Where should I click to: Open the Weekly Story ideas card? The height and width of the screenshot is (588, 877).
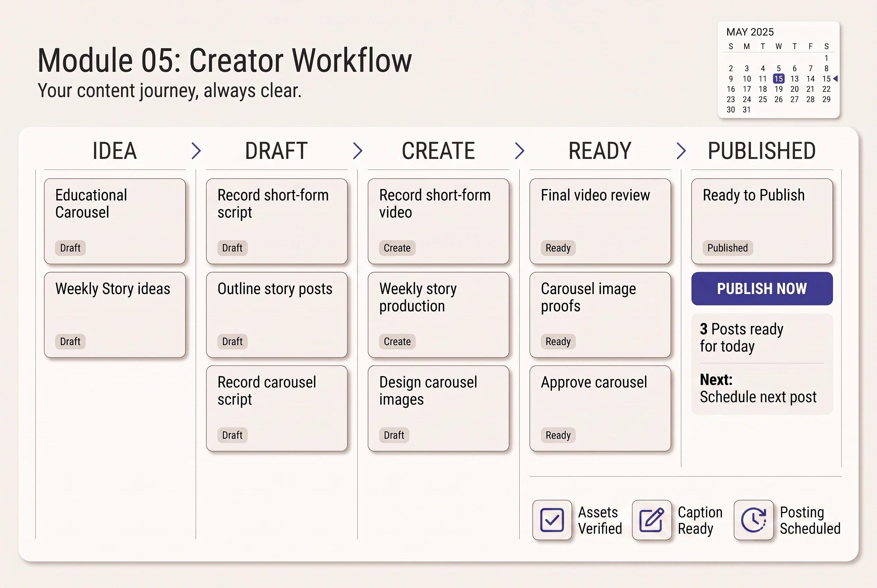[115, 314]
